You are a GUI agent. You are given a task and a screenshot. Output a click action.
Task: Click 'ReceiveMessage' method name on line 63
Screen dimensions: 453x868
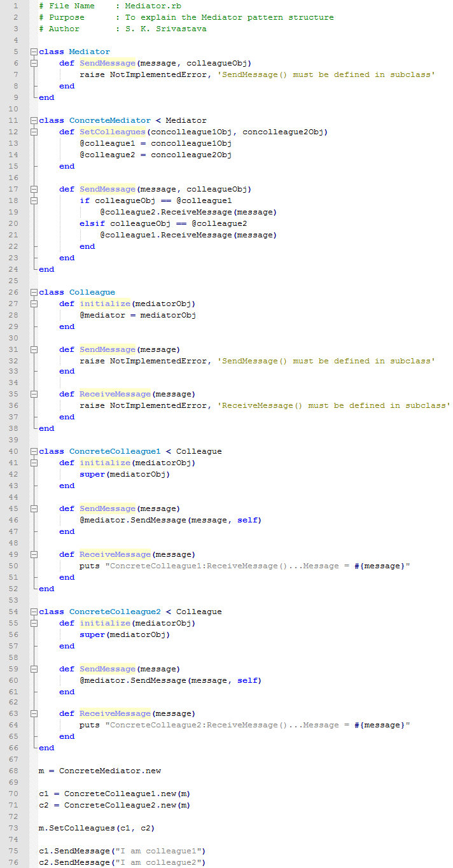click(x=115, y=713)
